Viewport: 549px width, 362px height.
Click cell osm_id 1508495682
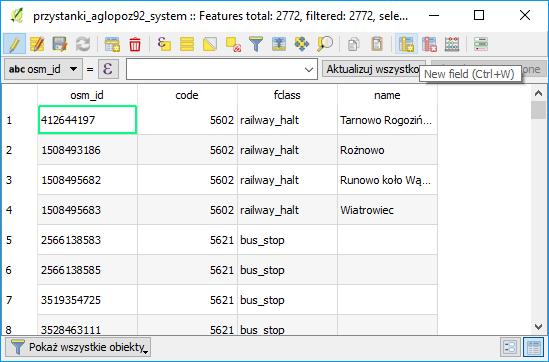coord(87,180)
